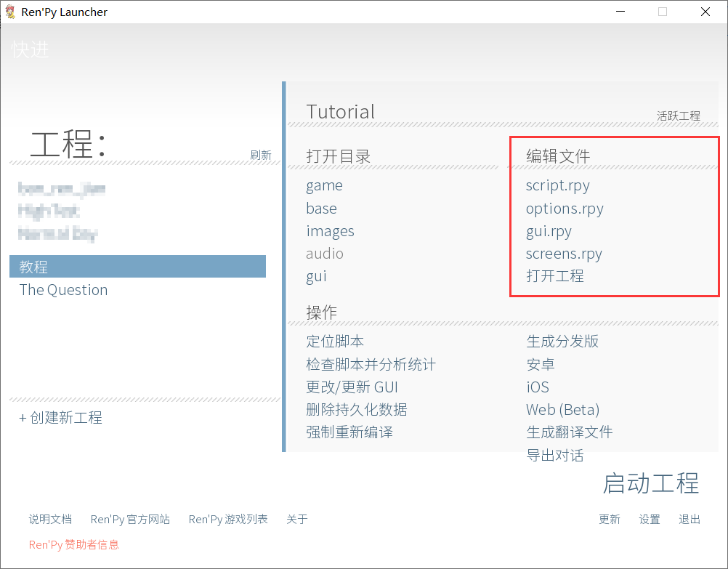Image resolution: width=728 pixels, height=569 pixels.
Task: Launch 定位脚本 to navigate the script
Action: coord(335,341)
